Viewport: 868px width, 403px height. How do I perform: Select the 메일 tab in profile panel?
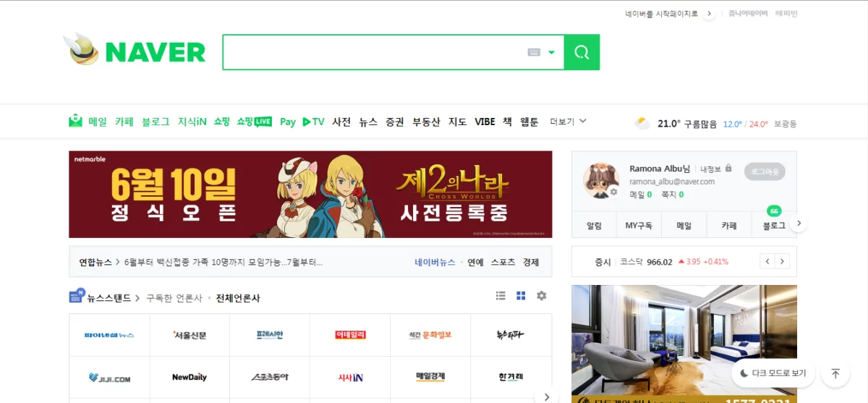coord(684,226)
